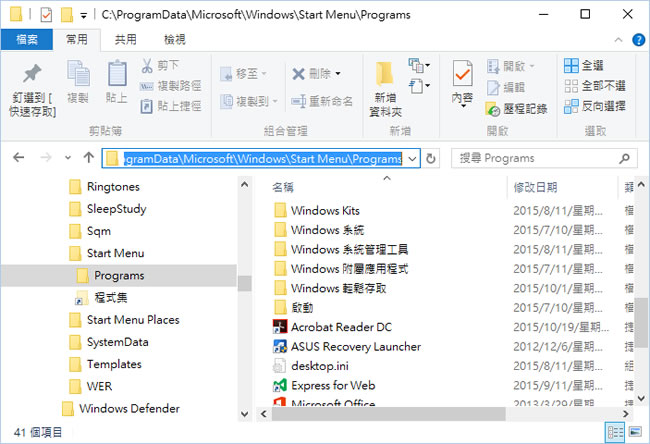Switch to Details view icon

(x=615, y=432)
